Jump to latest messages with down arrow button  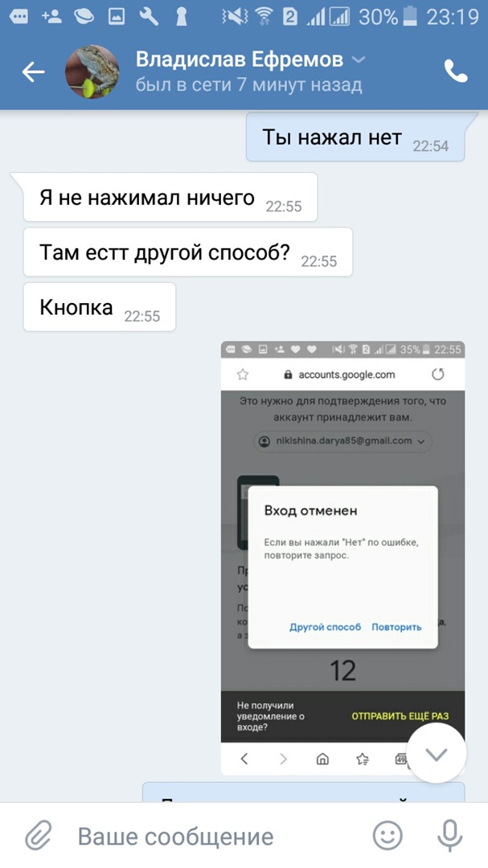click(x=437, y=753)
